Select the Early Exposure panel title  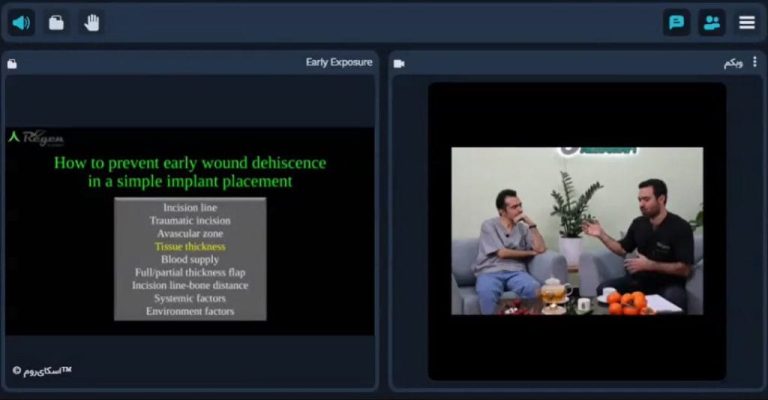tap(338, 63)
